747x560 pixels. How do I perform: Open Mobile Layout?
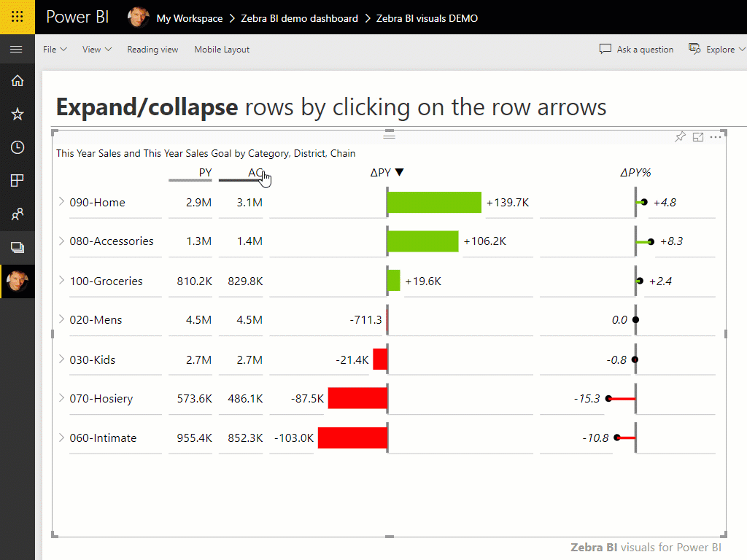click(222, 49)
